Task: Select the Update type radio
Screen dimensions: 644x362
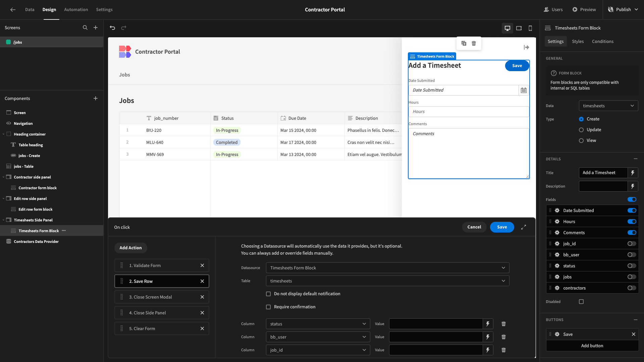Action: pos(581,130)
